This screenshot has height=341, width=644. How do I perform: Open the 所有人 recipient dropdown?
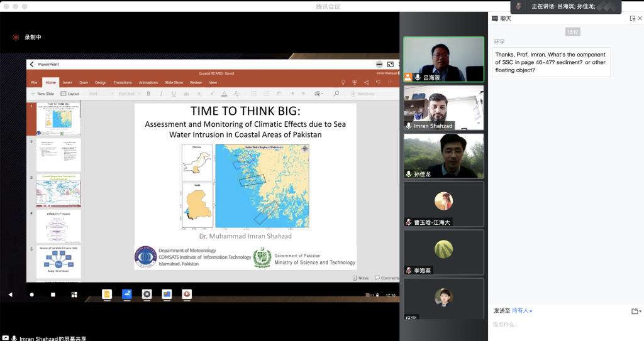[x=522, y=311]
